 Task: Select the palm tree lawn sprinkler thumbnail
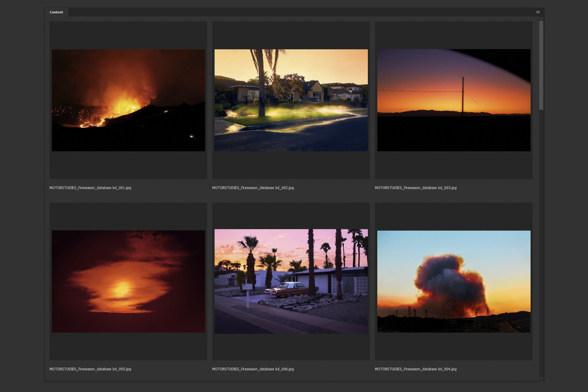click(291, 100)
